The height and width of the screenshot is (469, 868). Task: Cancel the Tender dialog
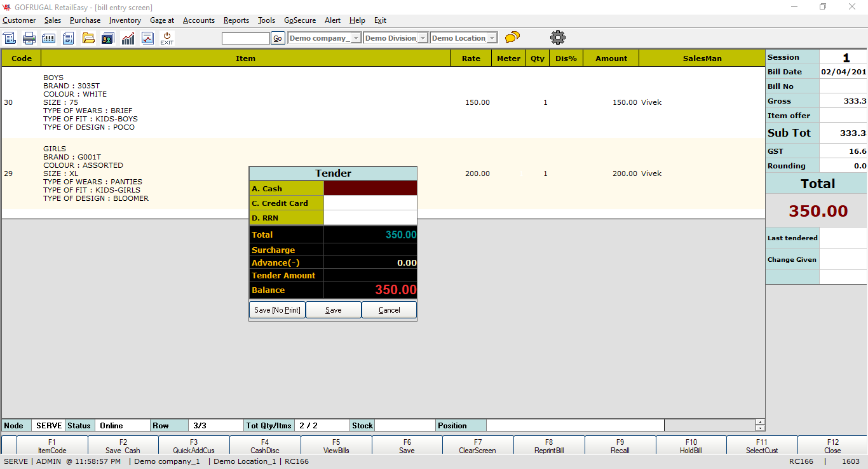pyautogui.click(x=390, y=310)
